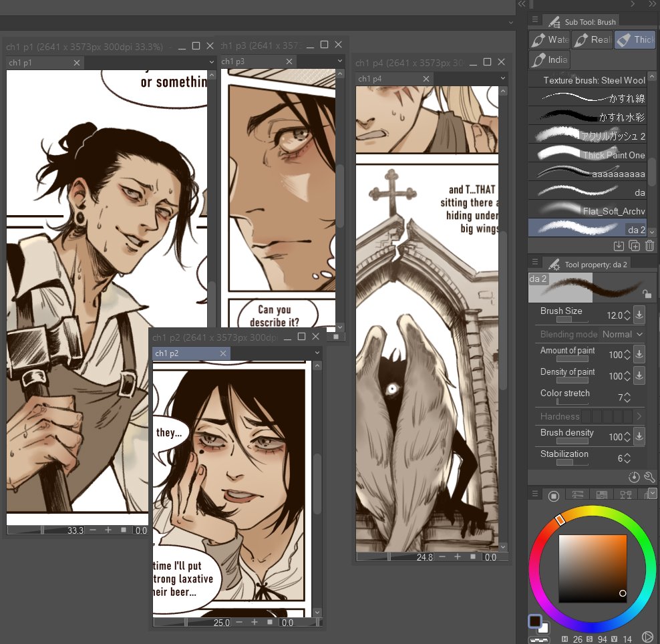The height and width of the screenshot is (644, 660).
Task: Open Brush density dynamics settings
Action: (639, 436)
